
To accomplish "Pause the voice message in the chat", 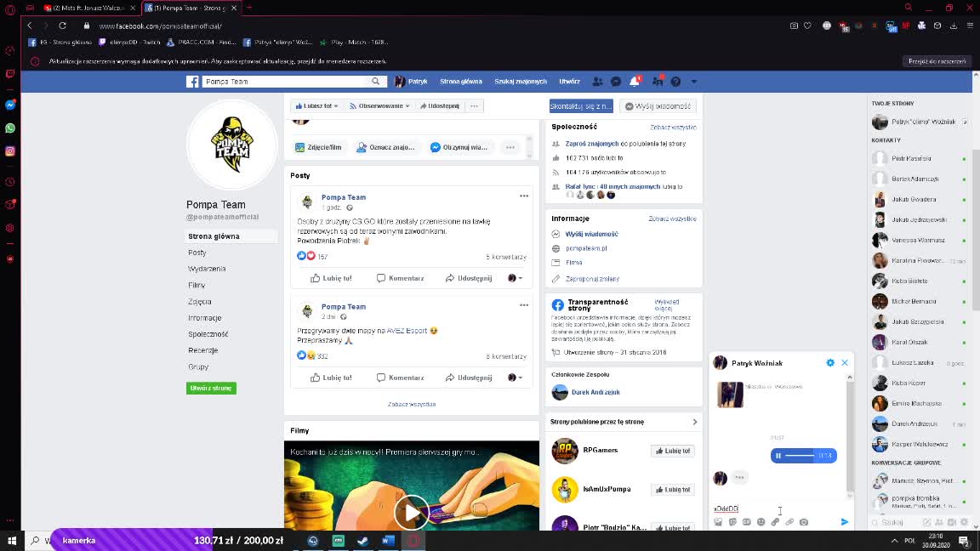I will pyautogui.click(x=778, y=456).
